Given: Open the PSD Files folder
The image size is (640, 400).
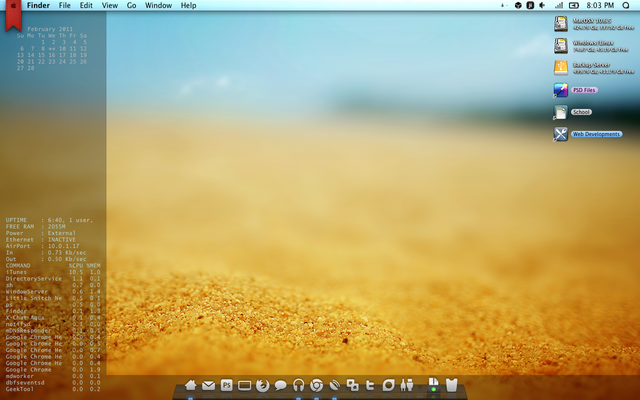Looking at the screenshot, I should 561,90.
